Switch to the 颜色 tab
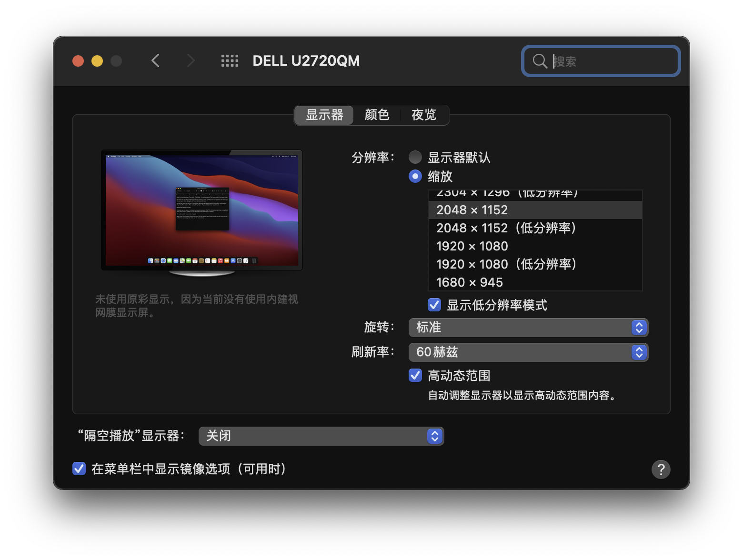Image resolution: width=743 pixels, height=560 pixels. (377, 115)
